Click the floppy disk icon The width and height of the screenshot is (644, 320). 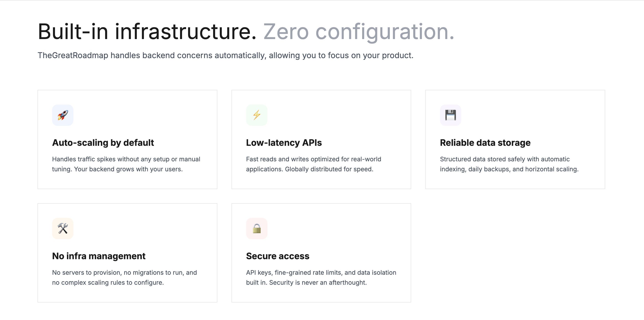click(450, 115)
